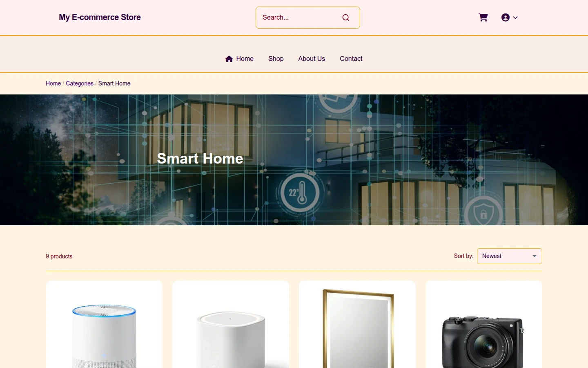Open the shopping cart icon

(x=483, y=18)
